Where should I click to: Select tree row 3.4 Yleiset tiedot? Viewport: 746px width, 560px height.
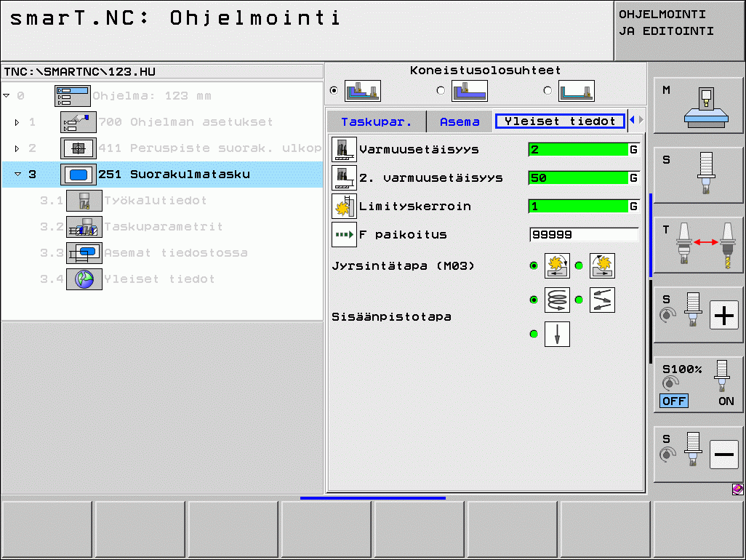coord(162,279)
